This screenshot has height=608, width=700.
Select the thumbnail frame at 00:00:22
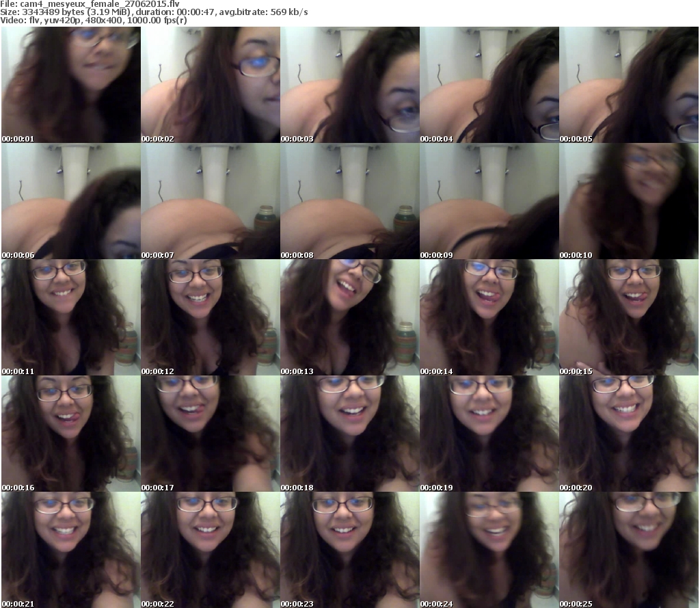(x=211, y=549)
